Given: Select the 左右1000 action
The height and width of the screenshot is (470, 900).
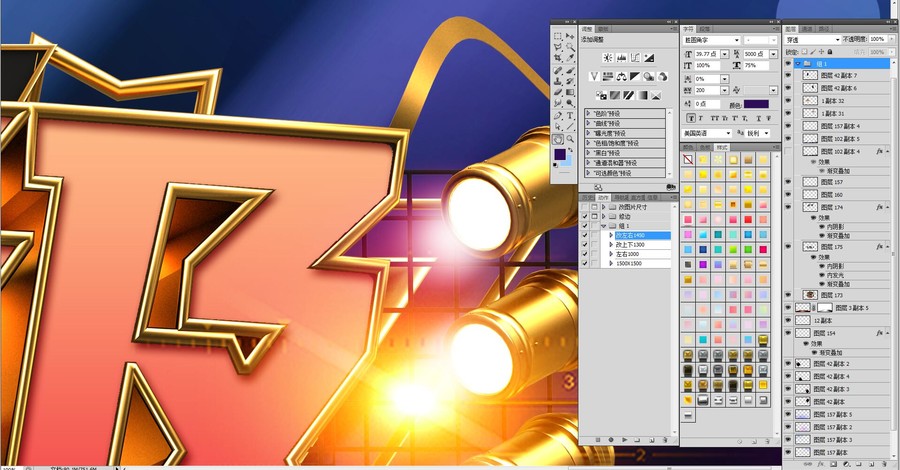Looking at the screenshot, I should pos(643,254).
